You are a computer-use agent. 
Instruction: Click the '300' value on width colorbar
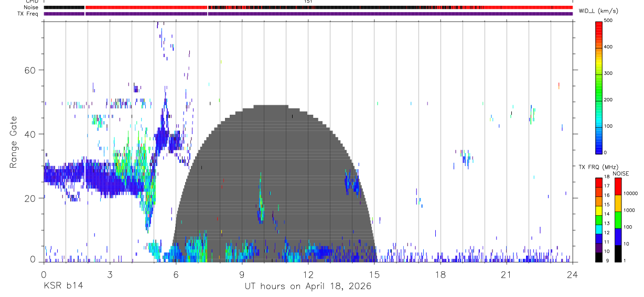click(608, 73)
